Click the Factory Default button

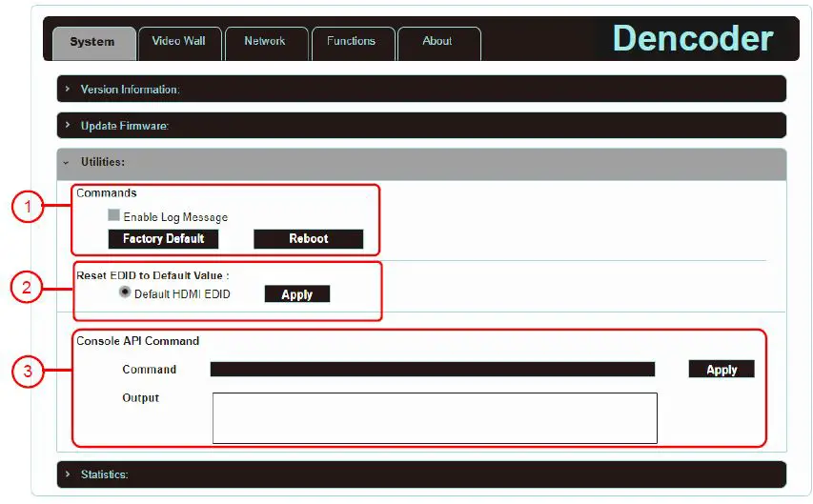point(163,239)
